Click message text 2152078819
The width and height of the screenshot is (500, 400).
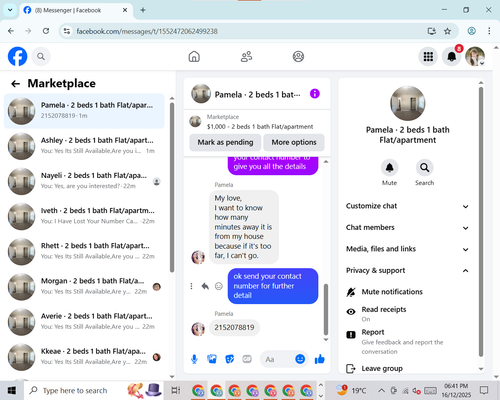tap(234, 327)
